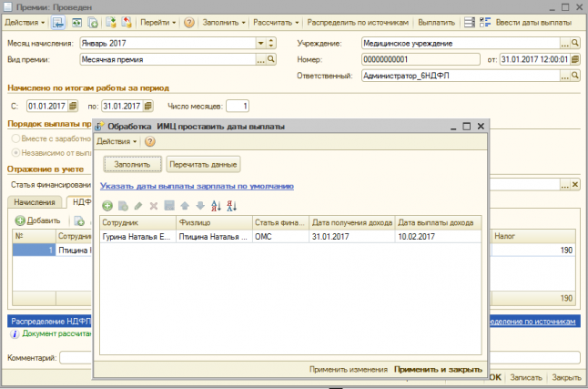The image size is (588, 389).
Task: Open the Действия menu in dialog
Action: (117, 141)
